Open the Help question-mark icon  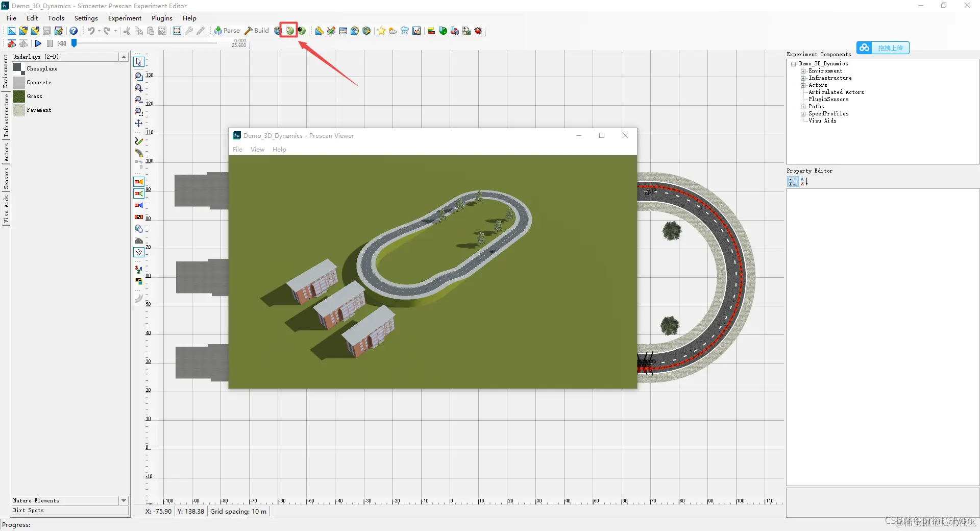(x=73, y=31)
